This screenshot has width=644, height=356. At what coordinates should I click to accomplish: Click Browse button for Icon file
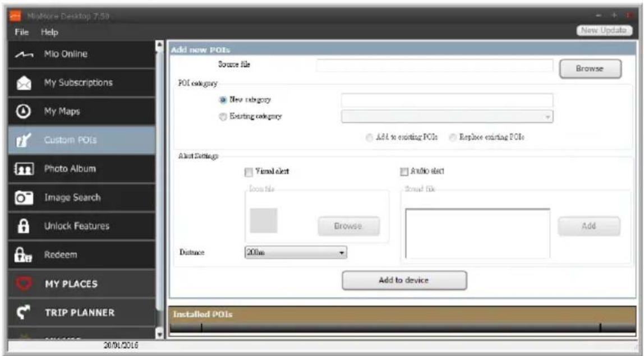tap(349, 226)
